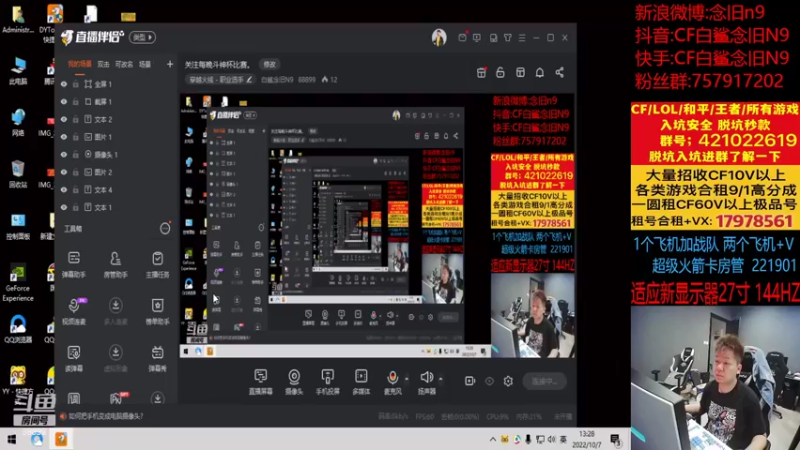The width and height of the screenshot is (800, 450).
Task: Open the 主播任务 streamer tasks tool
Action: (x=157, y=264)
